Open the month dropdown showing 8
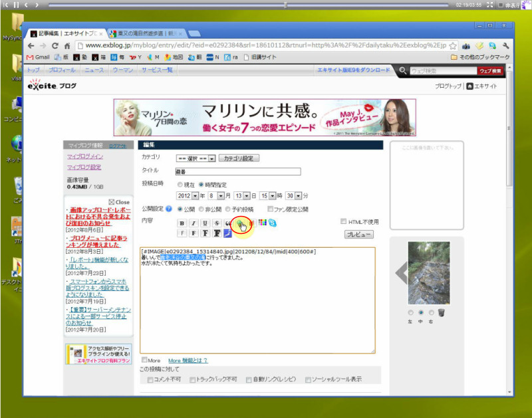Image resolution: width=532 pixels, height=418 pixels. pos(215,195)
